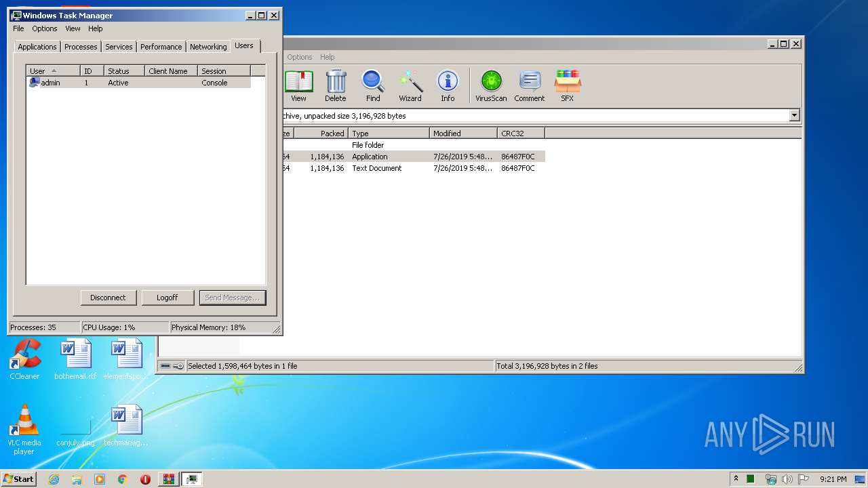Sort users by User column header
Viewport: 868px width, 488px height.
point(53,70)
